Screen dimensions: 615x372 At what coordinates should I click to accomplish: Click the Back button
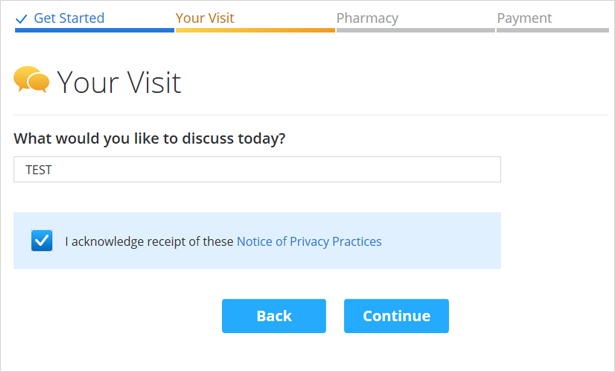click(274, 316)
